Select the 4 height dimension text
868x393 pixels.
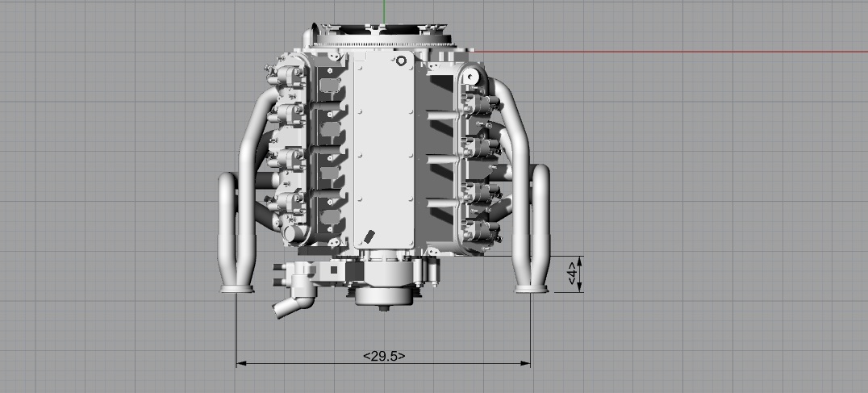coord(573,274)
